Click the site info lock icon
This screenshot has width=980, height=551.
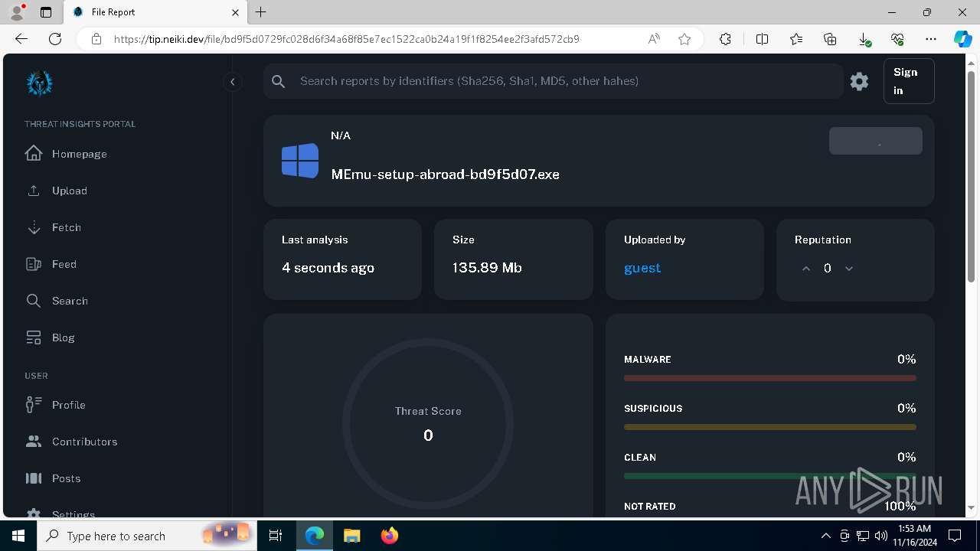point(96,39)
